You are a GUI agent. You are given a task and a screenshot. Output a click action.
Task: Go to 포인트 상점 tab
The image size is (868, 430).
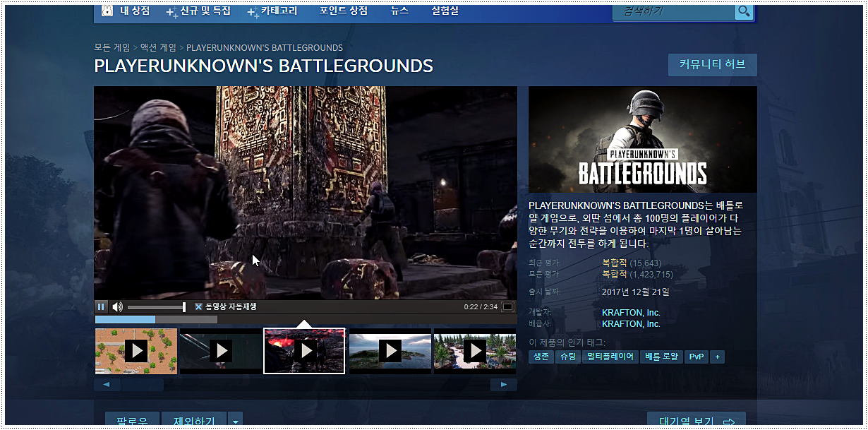click(x=344, y=11)
